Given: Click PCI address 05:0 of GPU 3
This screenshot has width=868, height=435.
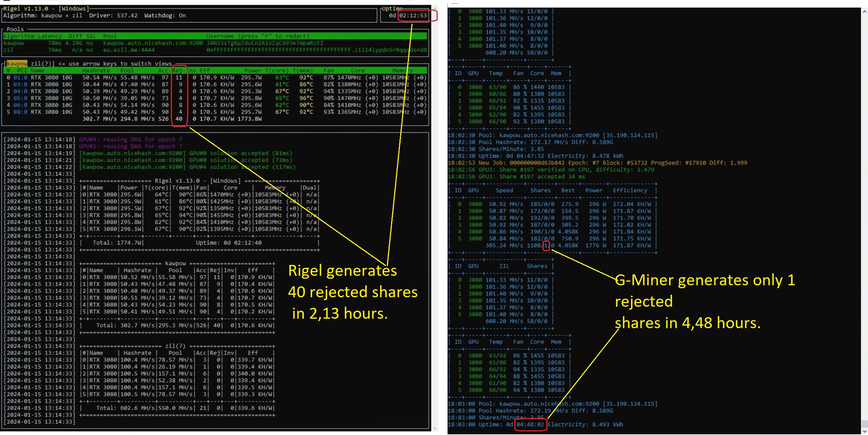Looking at the screenshot, I should click(x=20, y=98).
